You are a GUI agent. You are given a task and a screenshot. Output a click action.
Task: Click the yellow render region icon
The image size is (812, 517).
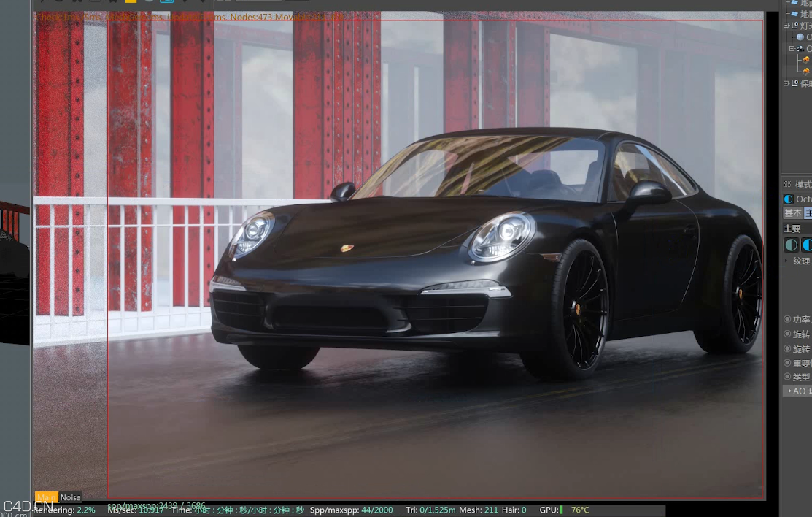[x=131, y=3]
